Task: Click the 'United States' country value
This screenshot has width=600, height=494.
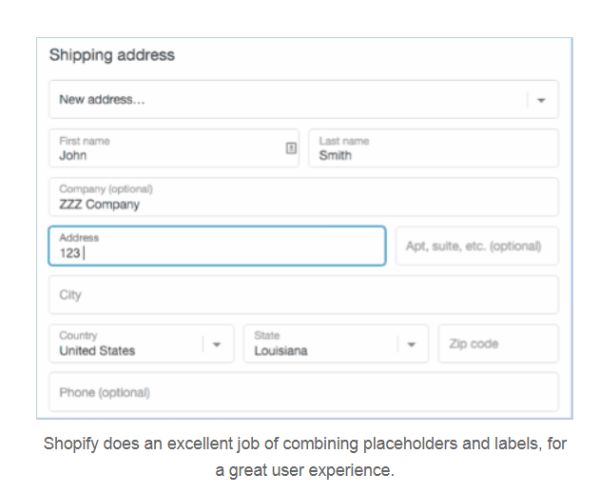Action: tap(97, 351)
